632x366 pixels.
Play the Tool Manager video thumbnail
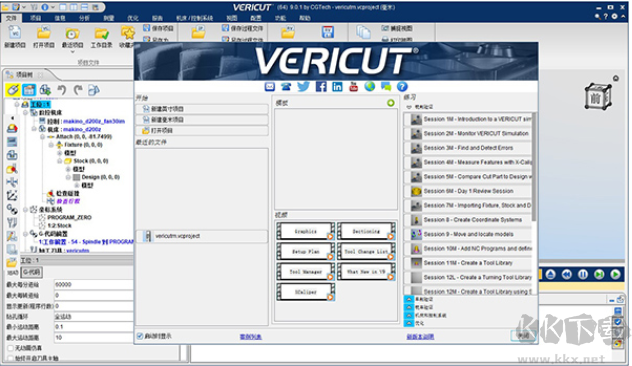(306, 272)
